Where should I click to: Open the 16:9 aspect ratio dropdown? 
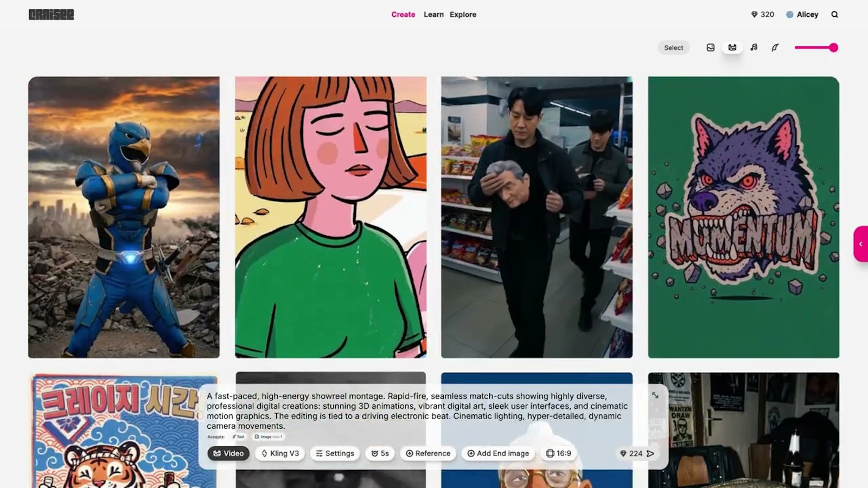tap(559, 453)
